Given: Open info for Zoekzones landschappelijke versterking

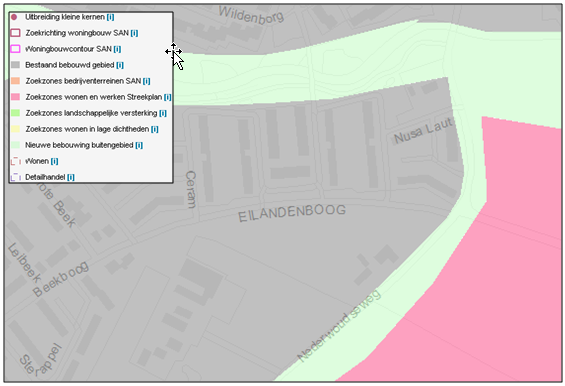Looking at the screenshot, I should 163,113.
